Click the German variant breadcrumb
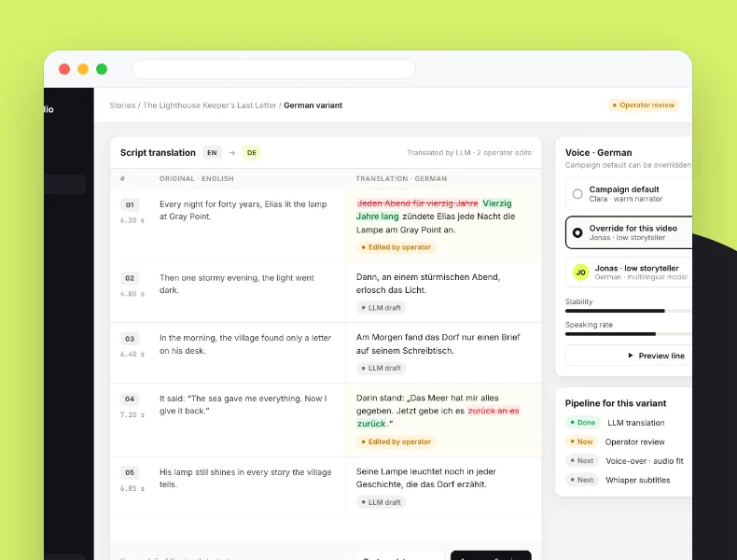 coord(313,105)
